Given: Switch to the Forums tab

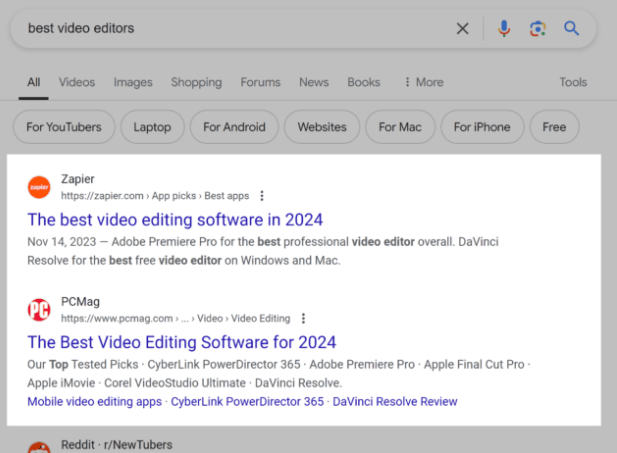Looking at the screenshot, I should 260,82.
